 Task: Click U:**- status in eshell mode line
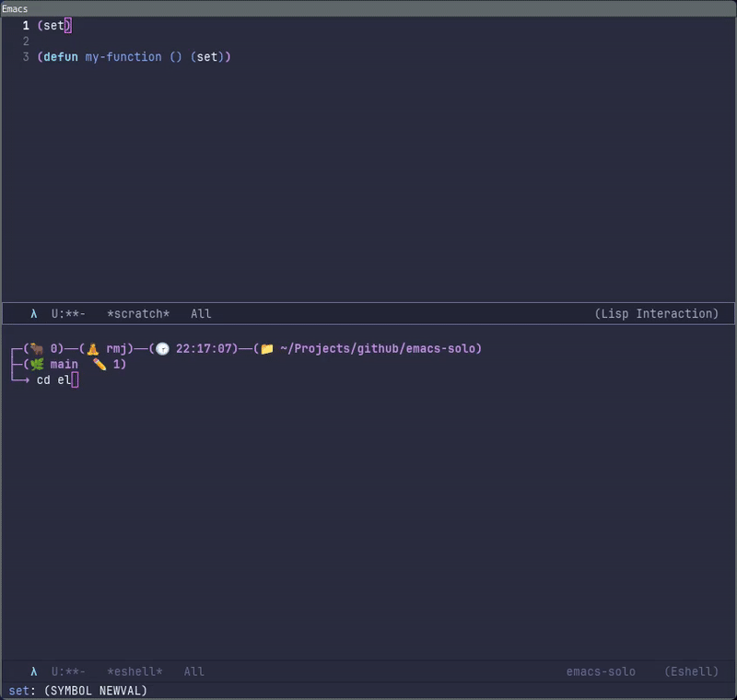(68, 671)
